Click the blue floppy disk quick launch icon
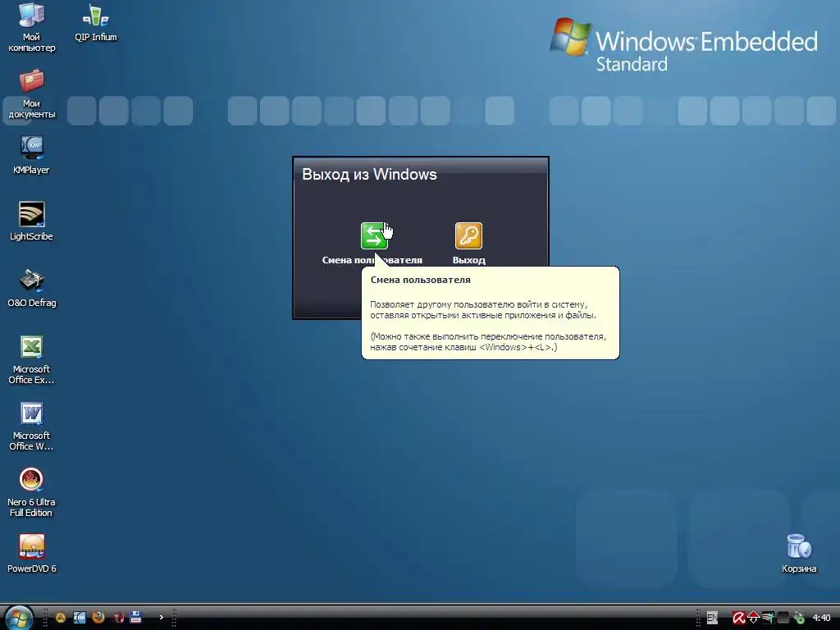 coord(136,617)
